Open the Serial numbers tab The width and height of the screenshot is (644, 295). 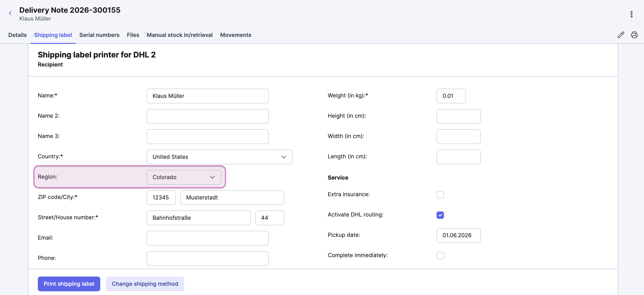99,35
